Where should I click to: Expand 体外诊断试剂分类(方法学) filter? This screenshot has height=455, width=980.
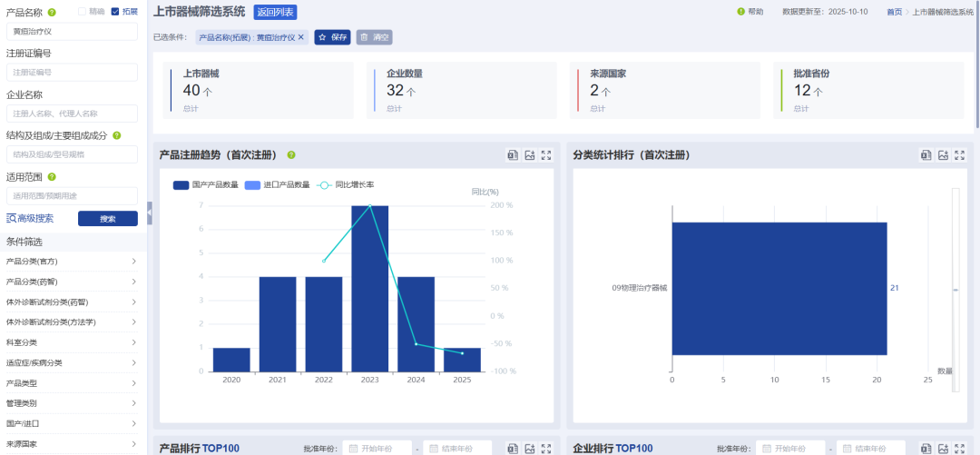pos(72,321)
